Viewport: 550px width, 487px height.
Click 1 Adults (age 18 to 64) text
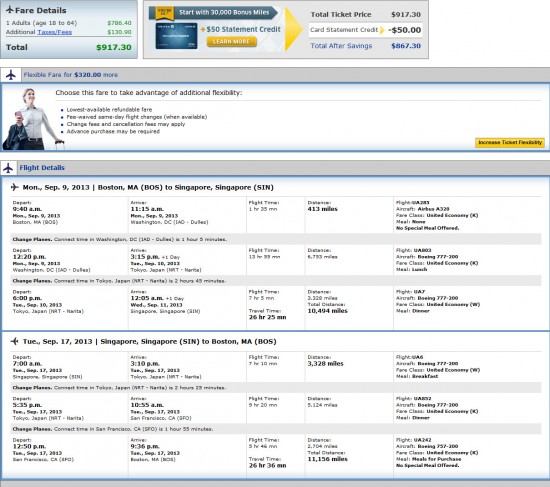pos(41,23)
